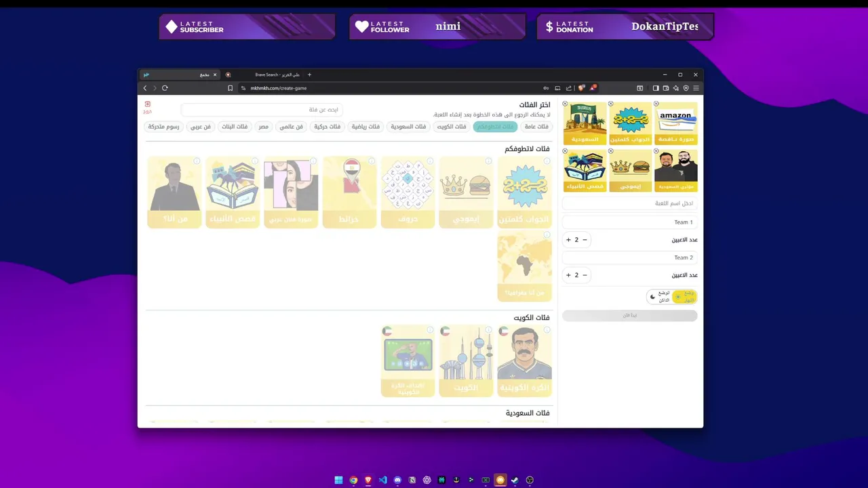Viewport: 868px width, 488px height.
Task: Show info for the الكرة الكويتية card
Action: (x=547, y=330)
